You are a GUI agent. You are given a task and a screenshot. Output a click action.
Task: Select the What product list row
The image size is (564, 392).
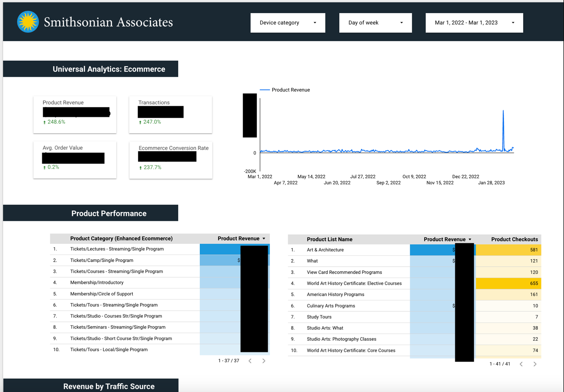[414, 261]
